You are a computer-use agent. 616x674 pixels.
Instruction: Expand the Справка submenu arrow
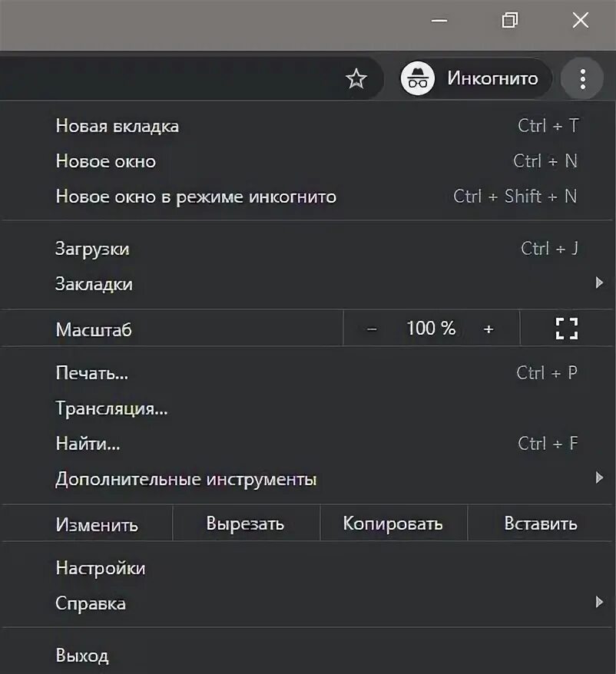pos(599,603)
